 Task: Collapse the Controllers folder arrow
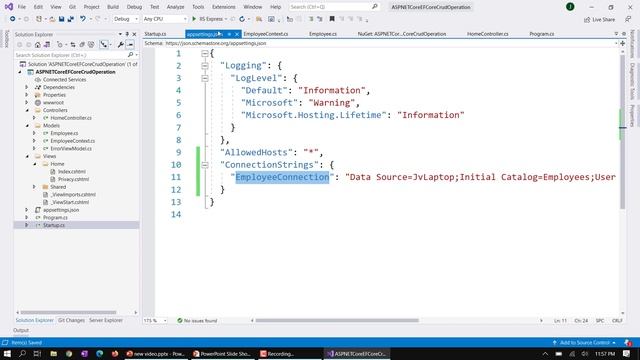tap(27, 110)
